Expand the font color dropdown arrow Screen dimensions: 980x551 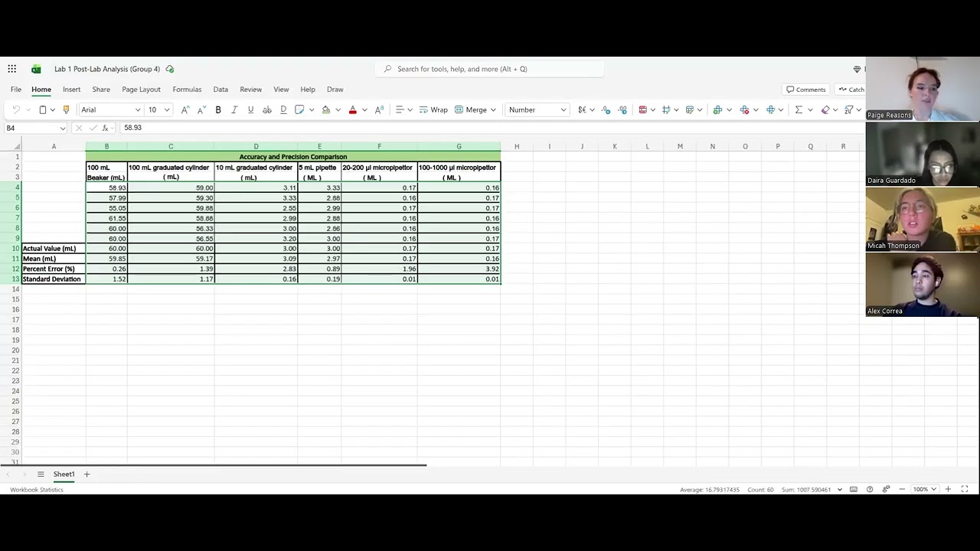[364, 110]
